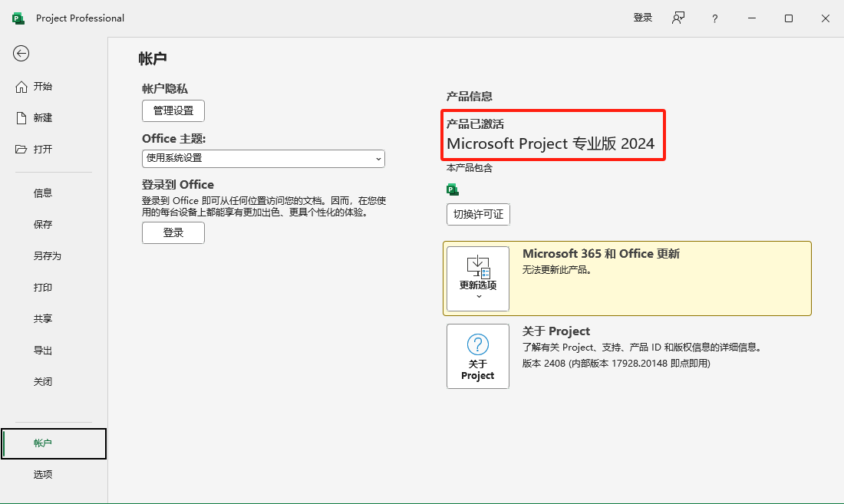844x504 pixels.
Task: Open help via the question mark icon
Action: pyautogui.click(x=715, y=18)
